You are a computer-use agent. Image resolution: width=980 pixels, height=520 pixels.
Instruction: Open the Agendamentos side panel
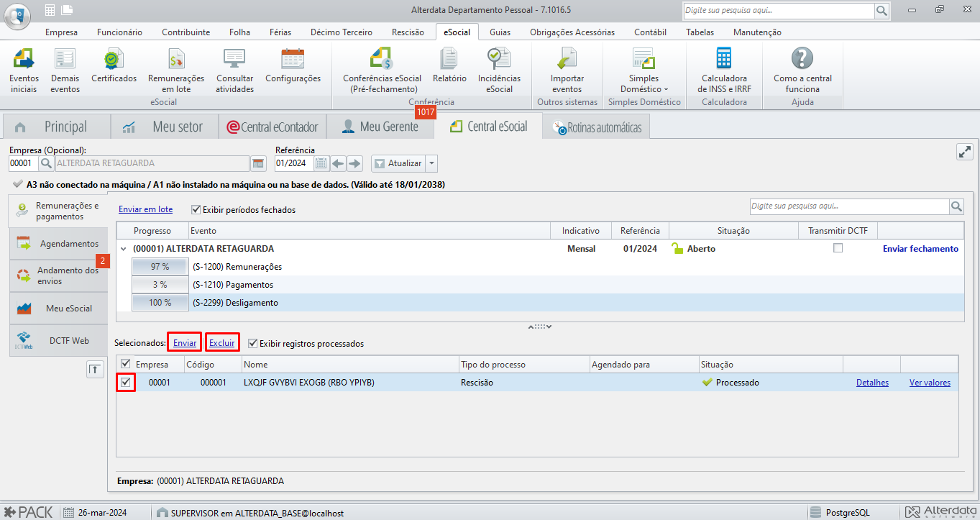pos(59,244)
